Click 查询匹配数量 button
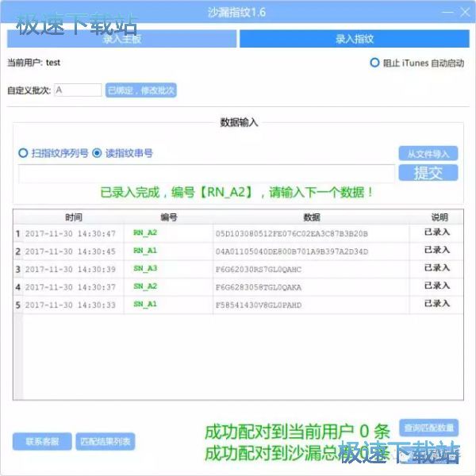 (x=428, y=428)
